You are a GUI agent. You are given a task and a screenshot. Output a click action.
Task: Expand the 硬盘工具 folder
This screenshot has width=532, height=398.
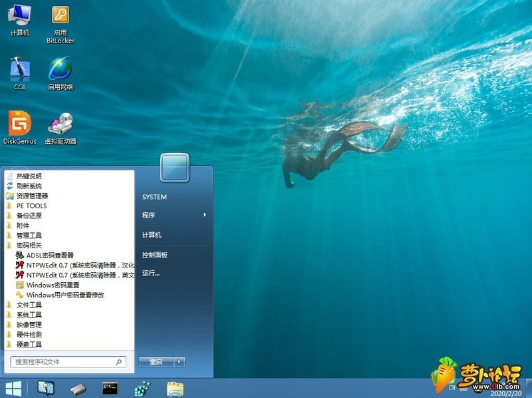[x=29, y=344]
